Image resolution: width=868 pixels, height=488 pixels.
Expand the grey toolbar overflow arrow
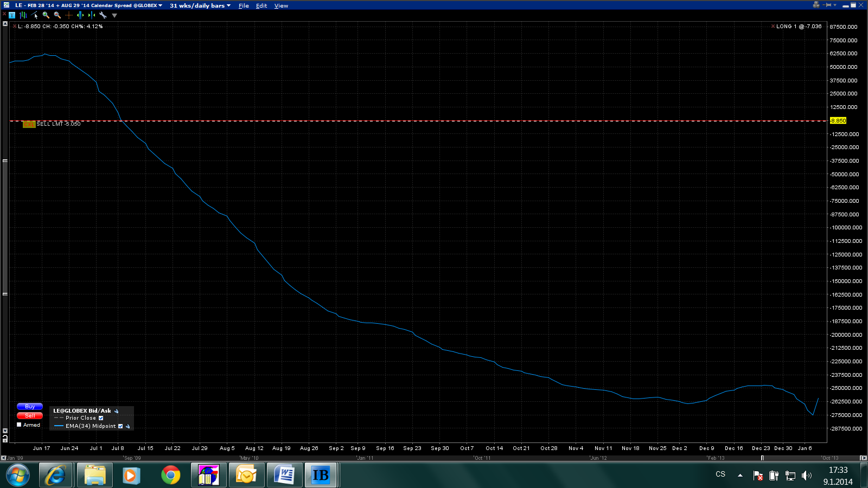click(x=114, y=15)
